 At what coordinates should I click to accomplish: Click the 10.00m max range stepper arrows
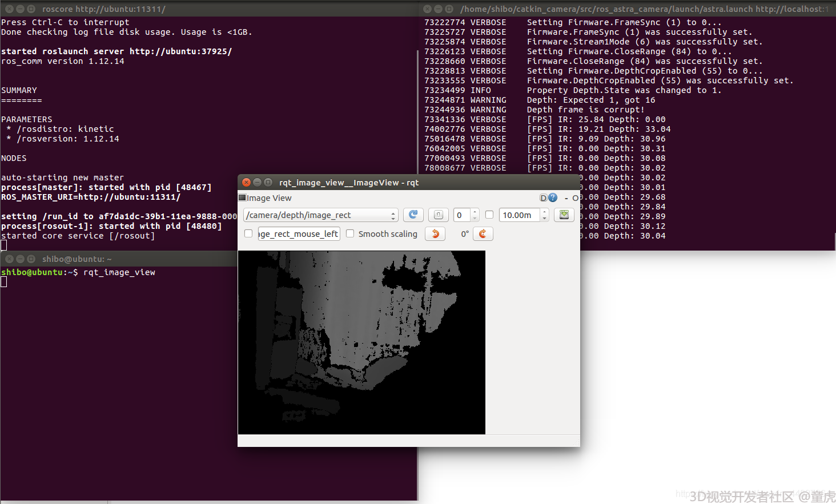[544, 215]
